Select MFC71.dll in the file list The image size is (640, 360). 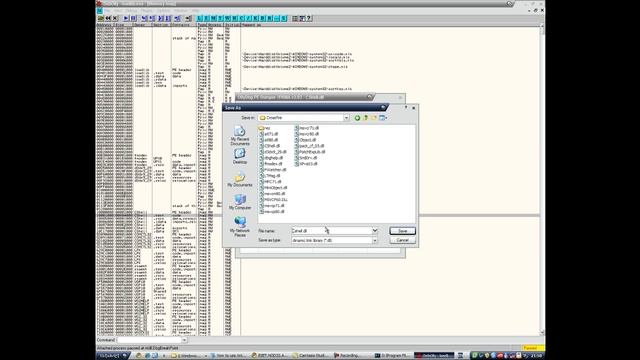(270, 182)
